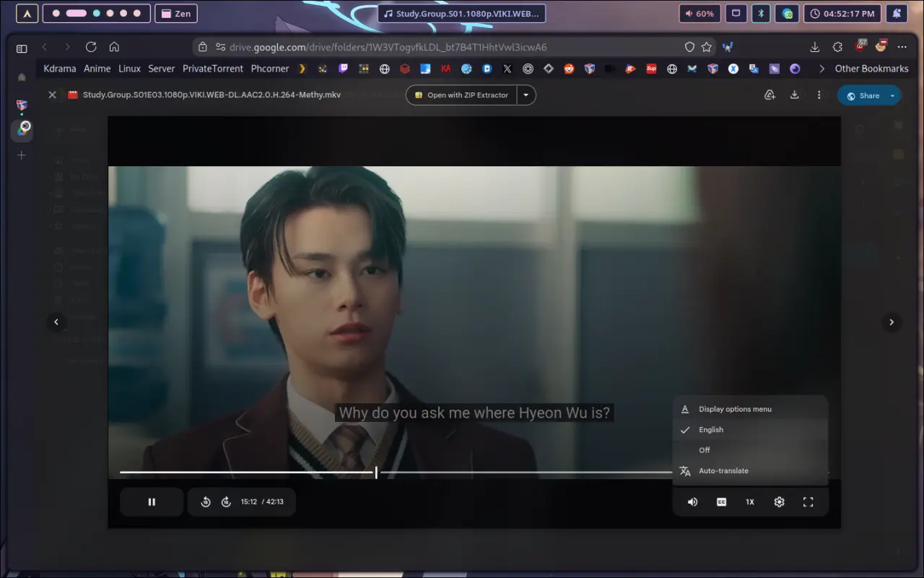Viewport: 924px width, 578px height.
Task: Open the Server bookmark folder
Action: pos(162,69)
